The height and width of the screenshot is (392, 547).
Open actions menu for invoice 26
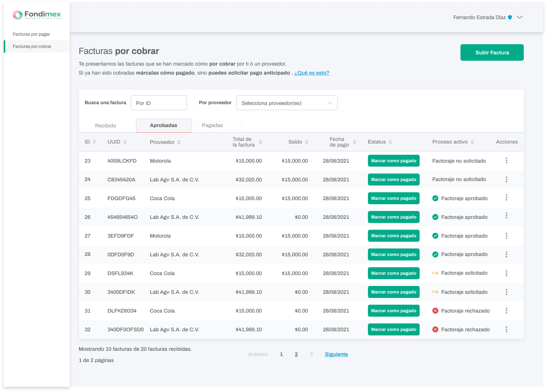[507, 215]
